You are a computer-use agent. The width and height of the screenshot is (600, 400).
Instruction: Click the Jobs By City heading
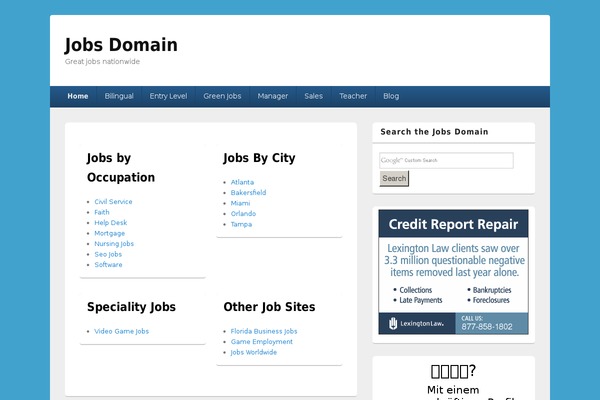click(x=259, y=158)
